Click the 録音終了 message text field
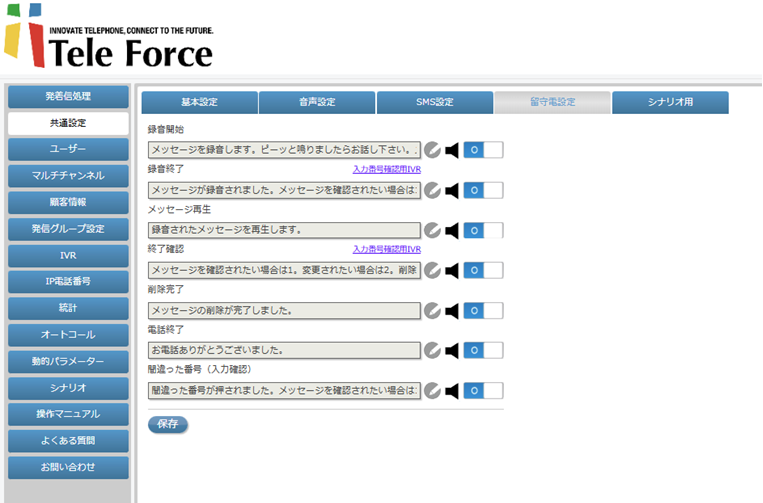The width and height of the screenshot is (763, 503). pyautogui.click(x=284, y=190)
